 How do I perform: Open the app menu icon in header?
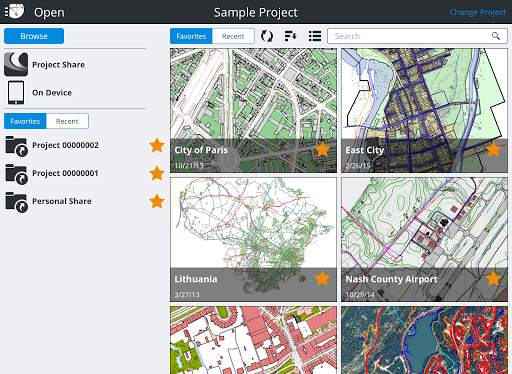pyautogui.click(x=15, y=11)
